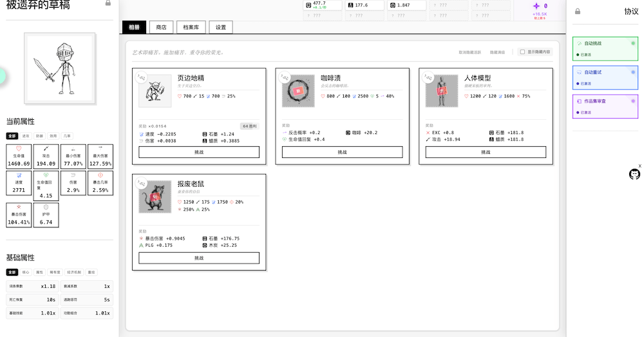Click the cat face icon on the right
Viewport: 644px width, 337px height.
pyautogui.click(x=634, y=174)
